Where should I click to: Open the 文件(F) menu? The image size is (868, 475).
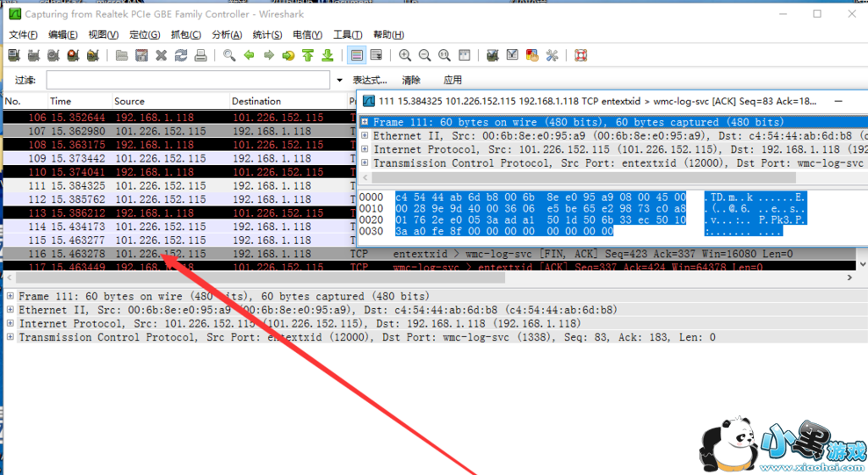pos(23,35)
